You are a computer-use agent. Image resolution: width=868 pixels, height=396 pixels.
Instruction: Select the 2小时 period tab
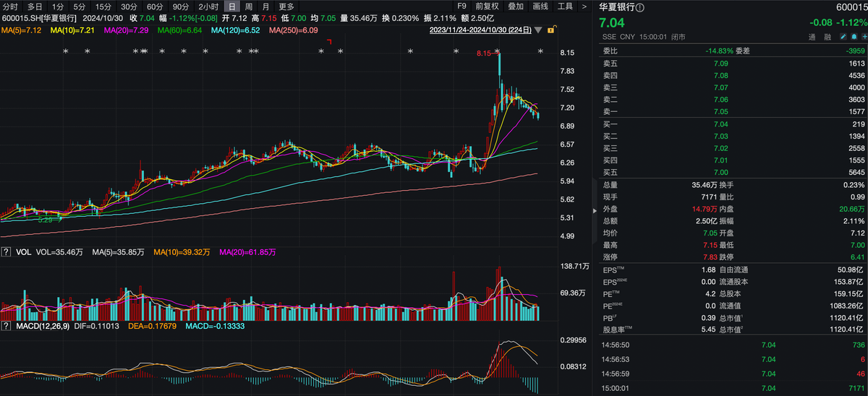208,6
